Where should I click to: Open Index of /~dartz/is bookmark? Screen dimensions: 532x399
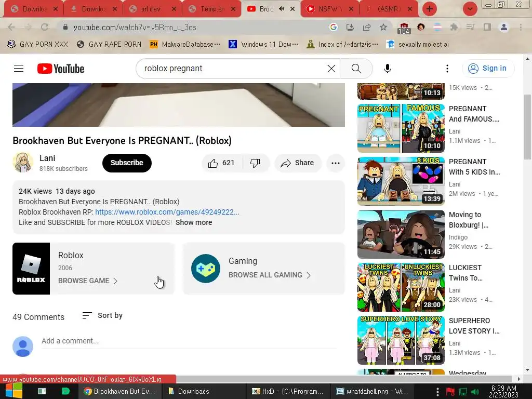(342, 44)
